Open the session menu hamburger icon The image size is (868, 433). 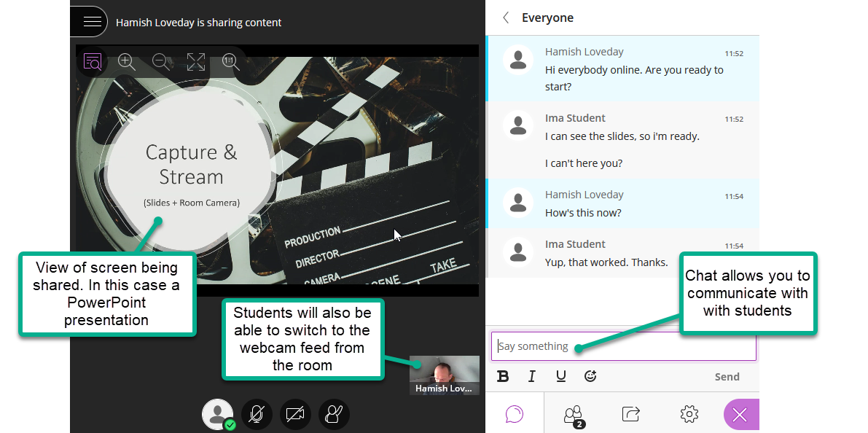point(92,22)
